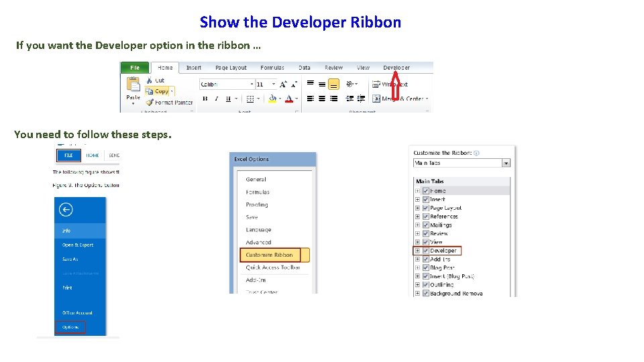Align text right in the ribbon
This screenshot has width=644, height=362.
[333, 99]
